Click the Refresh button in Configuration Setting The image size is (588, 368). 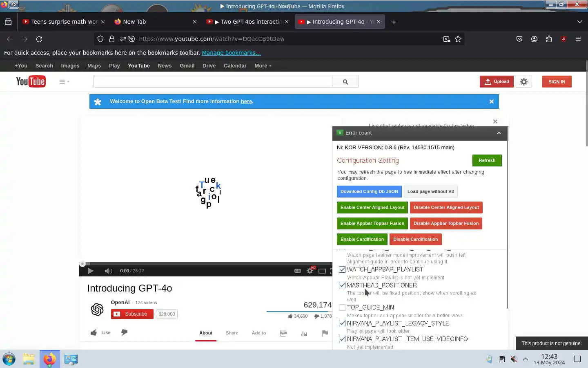pyautogui.click(x=487, y=160)
